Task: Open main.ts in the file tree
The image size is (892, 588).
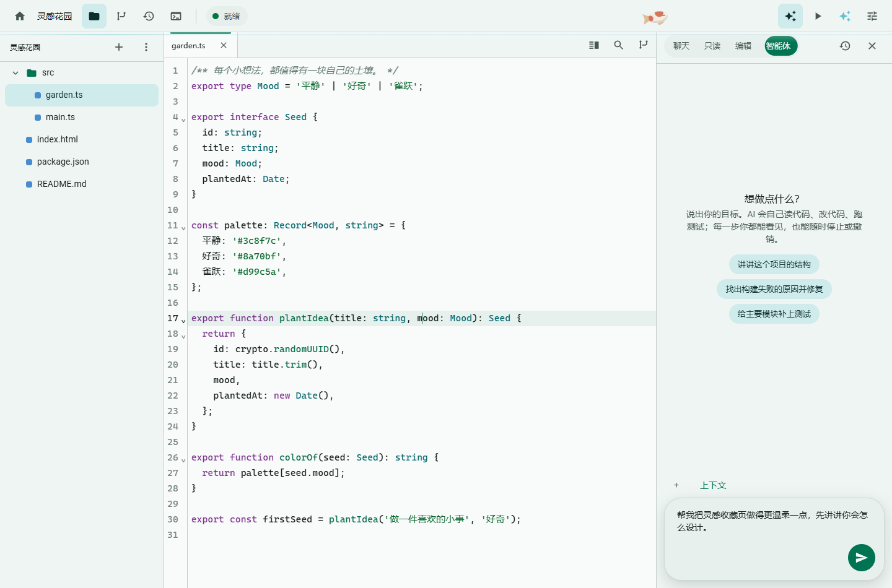Action: [82, 118]
